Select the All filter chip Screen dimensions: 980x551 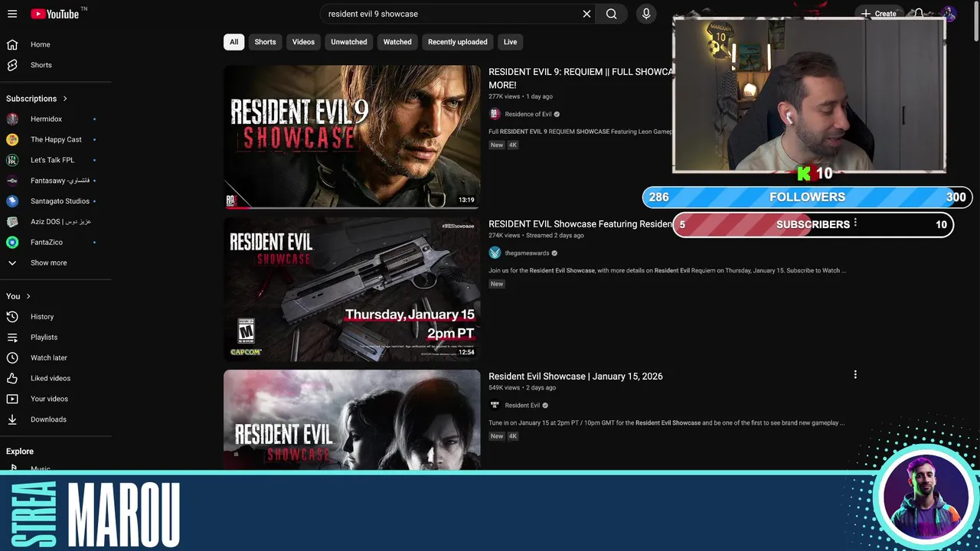(234, 42)
